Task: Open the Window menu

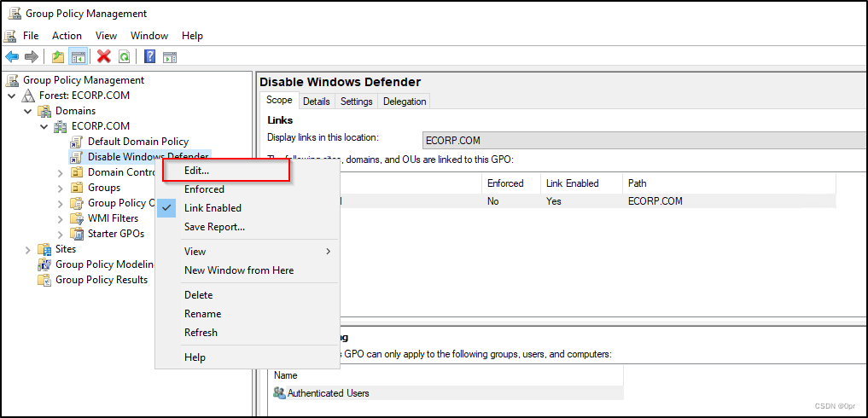Action: (149, 36)
